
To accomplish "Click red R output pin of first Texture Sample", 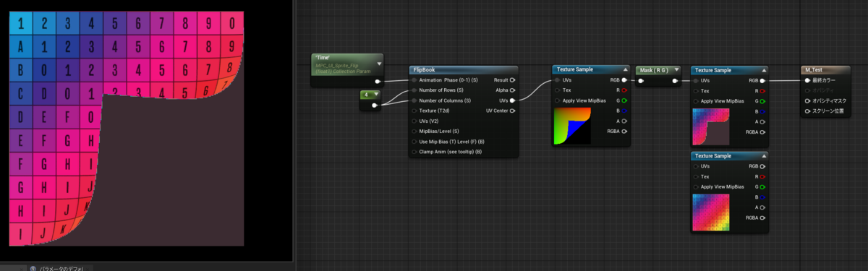I will pos(624,90).
